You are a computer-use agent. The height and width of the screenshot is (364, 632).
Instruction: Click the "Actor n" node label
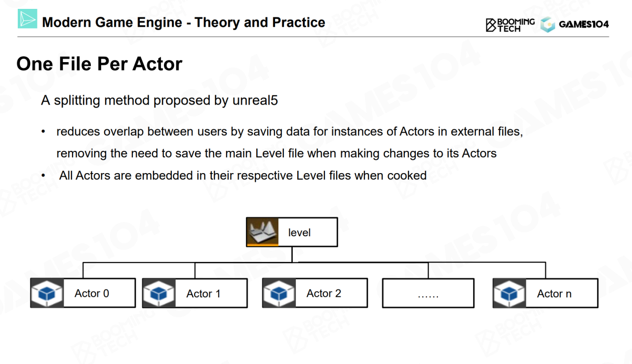554,294
